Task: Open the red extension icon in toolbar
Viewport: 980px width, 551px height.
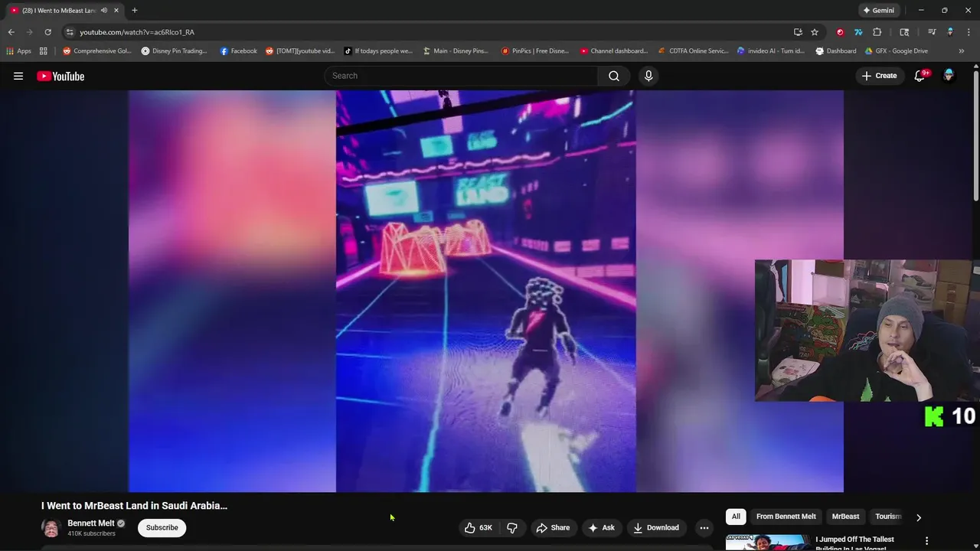Action: 840,32
